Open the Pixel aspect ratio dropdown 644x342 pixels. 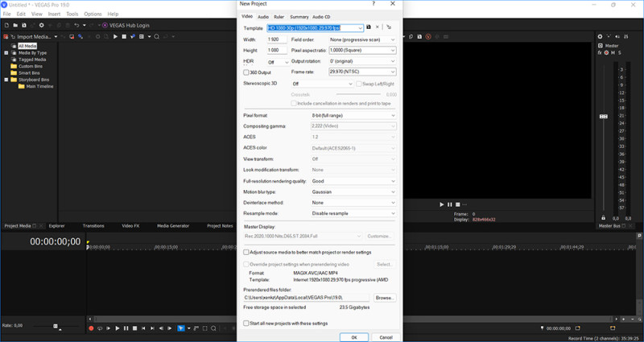coord(362,51)
